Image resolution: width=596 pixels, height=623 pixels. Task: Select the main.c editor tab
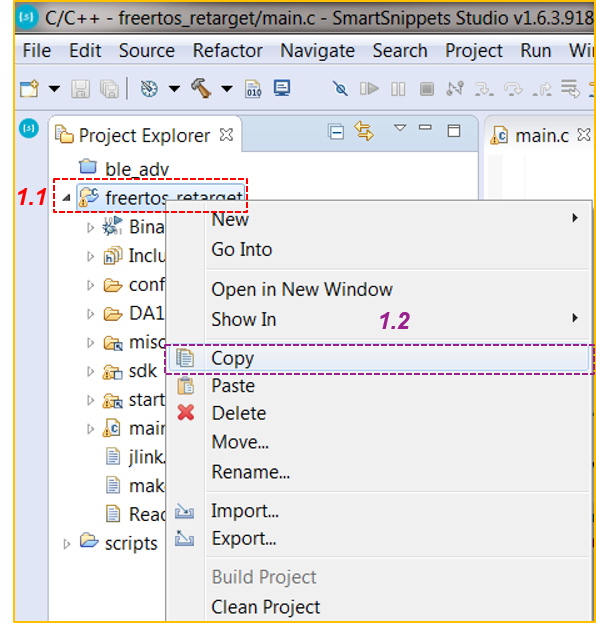click(x=541, y=136)
